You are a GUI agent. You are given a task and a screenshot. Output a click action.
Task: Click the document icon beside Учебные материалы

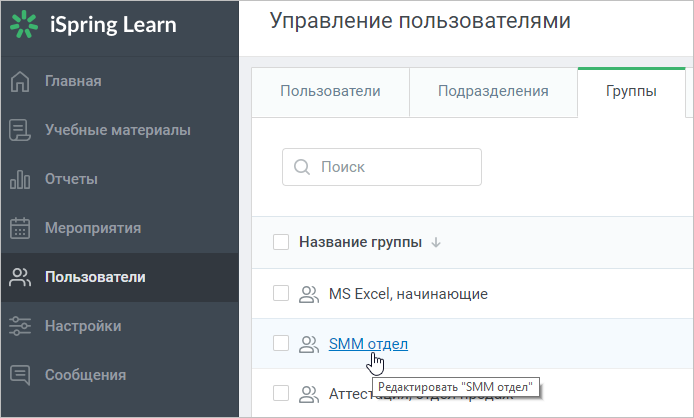pyautogui.click(x=20, y=130)
